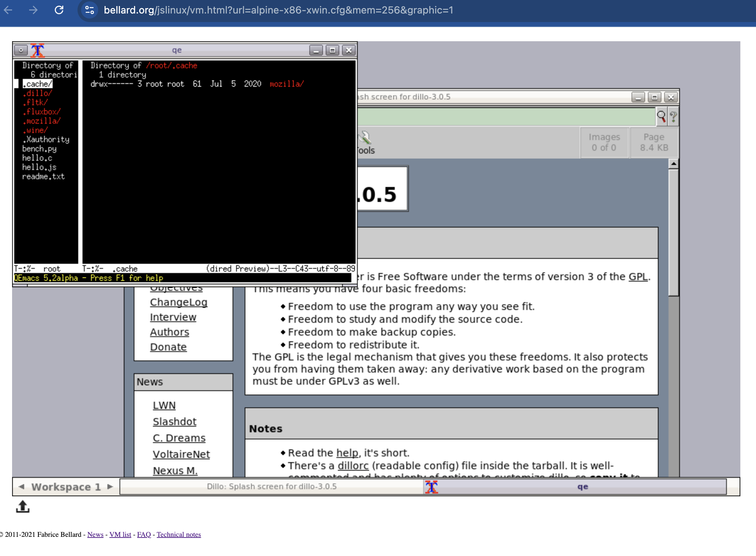Click the Dillo search magnifier icon
The height and width of the screenshot is (556, 756).
[661, 116]
